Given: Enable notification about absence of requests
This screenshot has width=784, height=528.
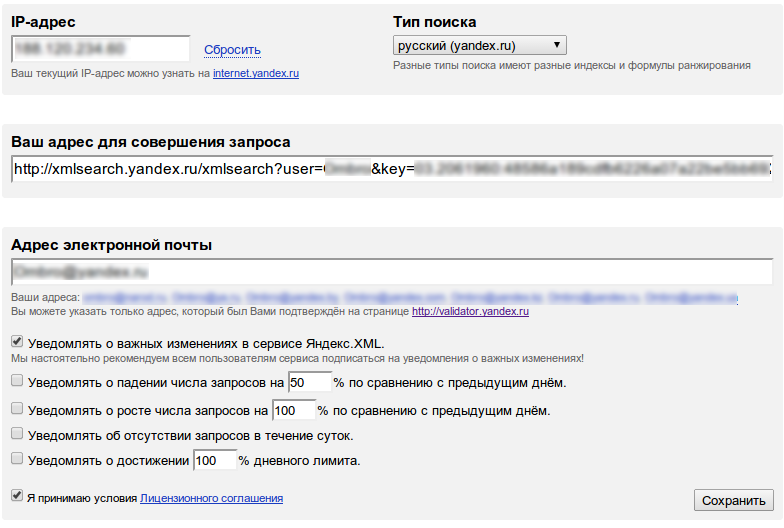Looking at the screenshot, I should [17, 434].
